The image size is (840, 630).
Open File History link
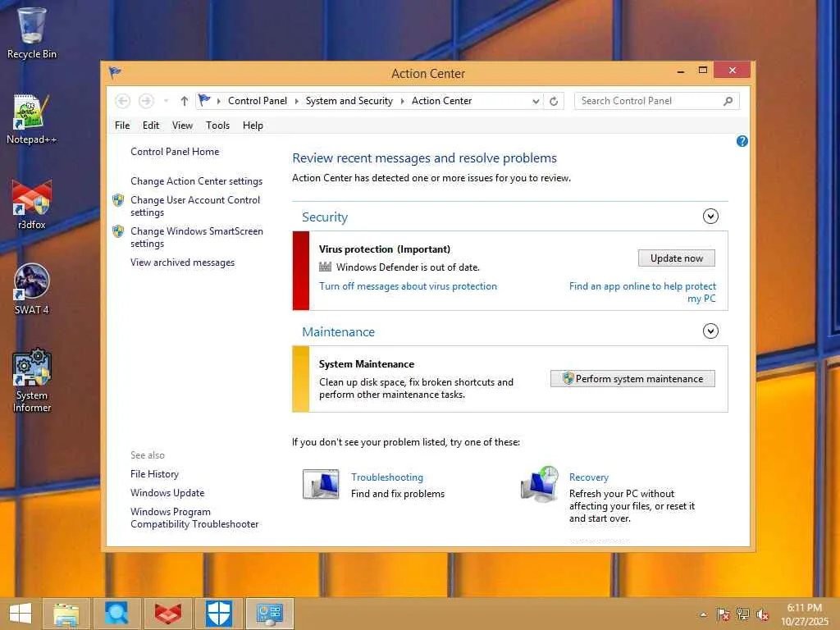tap(154, 474)
